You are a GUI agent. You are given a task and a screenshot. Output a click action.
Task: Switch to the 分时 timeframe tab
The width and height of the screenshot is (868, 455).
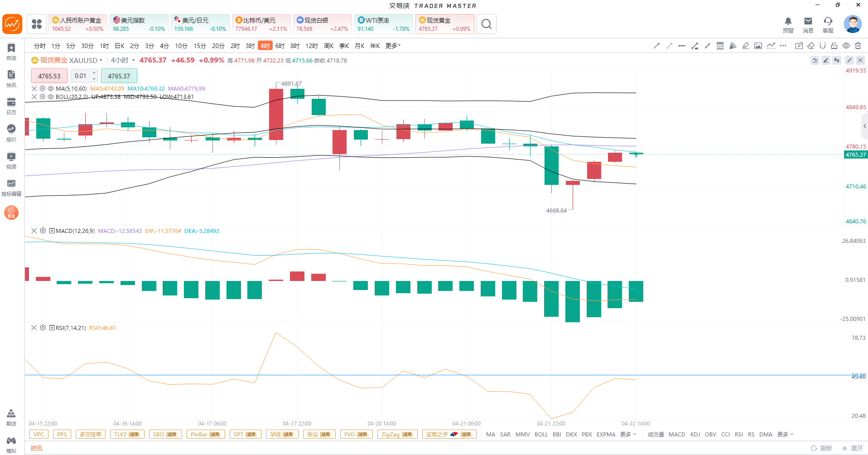pos(40,46)
